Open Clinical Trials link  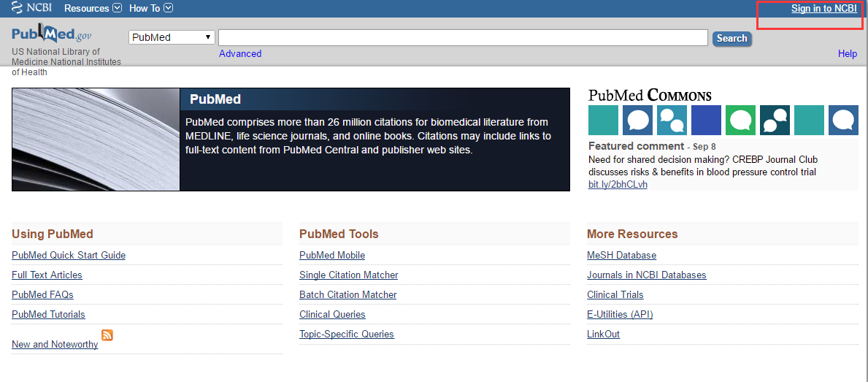(x=615, y=294)
